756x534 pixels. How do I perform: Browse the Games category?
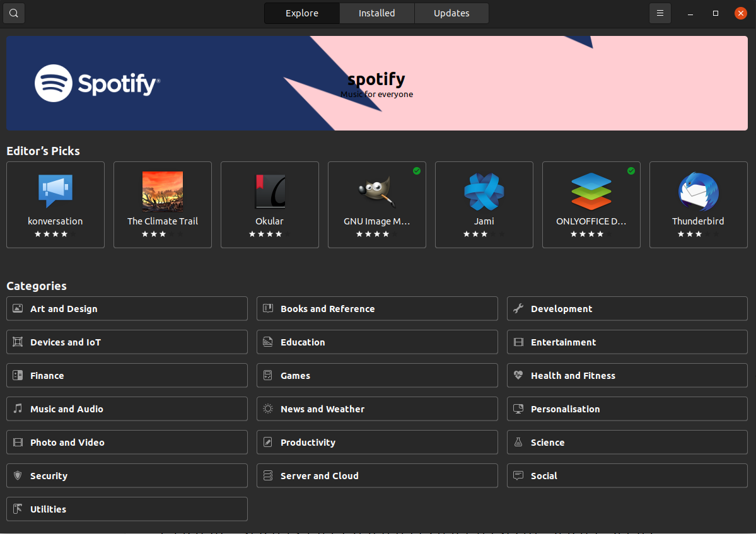[377, 375]
